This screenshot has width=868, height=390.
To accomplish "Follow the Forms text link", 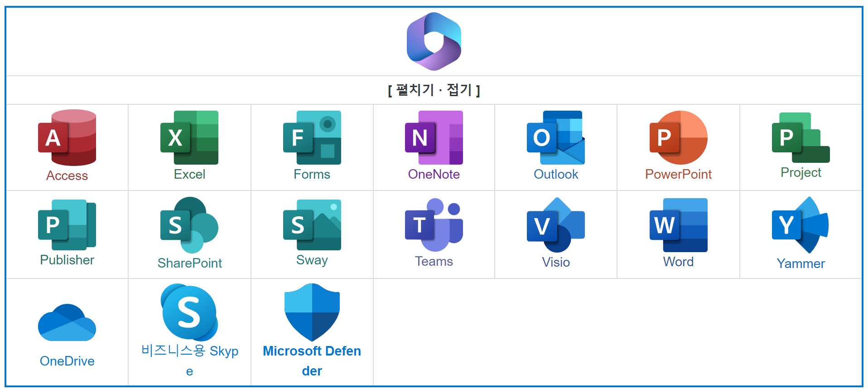I will [312, 174].
